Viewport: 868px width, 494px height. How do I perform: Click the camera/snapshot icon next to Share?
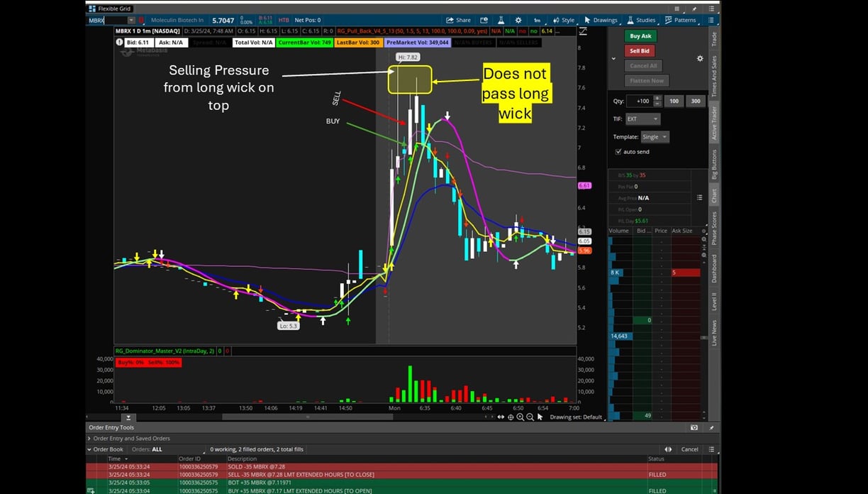(x=484, y=20)
